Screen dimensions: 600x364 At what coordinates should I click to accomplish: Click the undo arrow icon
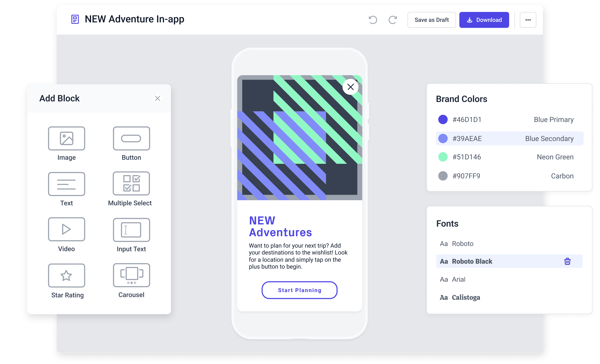[373, 20]
